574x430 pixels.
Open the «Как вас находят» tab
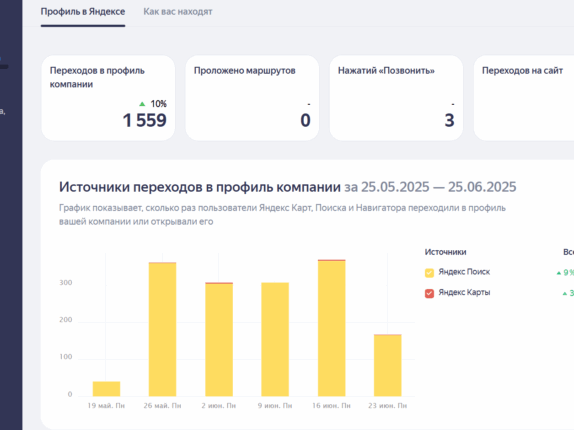pyautogui.click(x=178, y=12)
